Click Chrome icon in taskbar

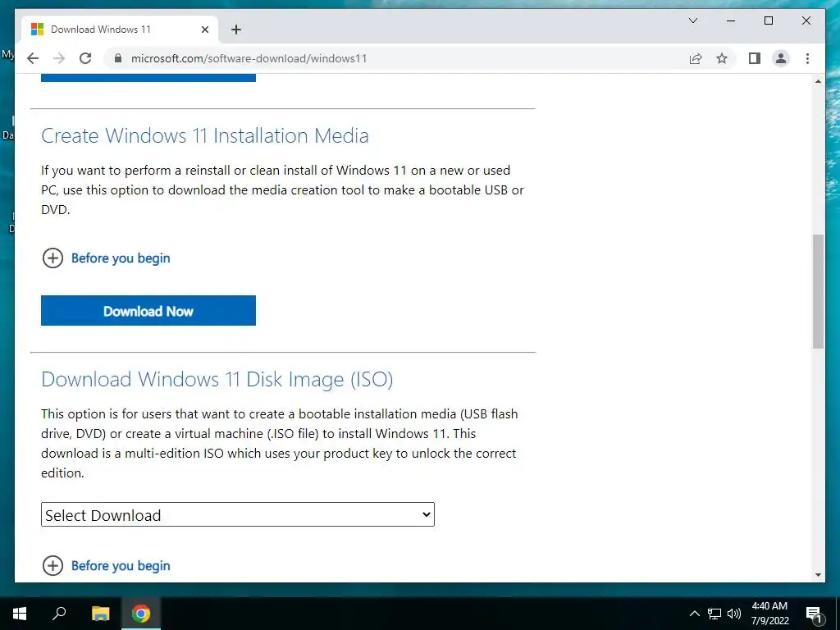(x=141, y=614)
